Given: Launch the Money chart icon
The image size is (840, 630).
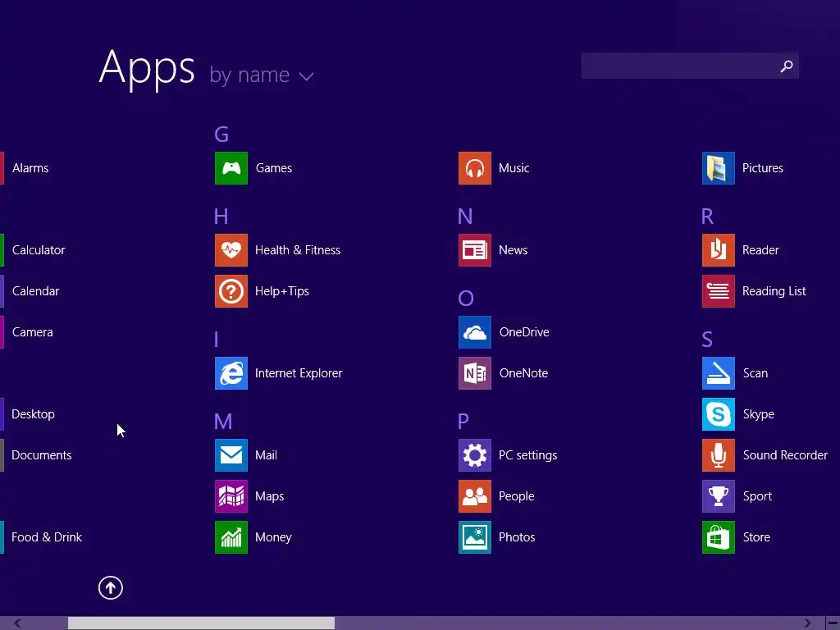Looking at the screenshot, I should pyautogui.click(x=231, y=537).
